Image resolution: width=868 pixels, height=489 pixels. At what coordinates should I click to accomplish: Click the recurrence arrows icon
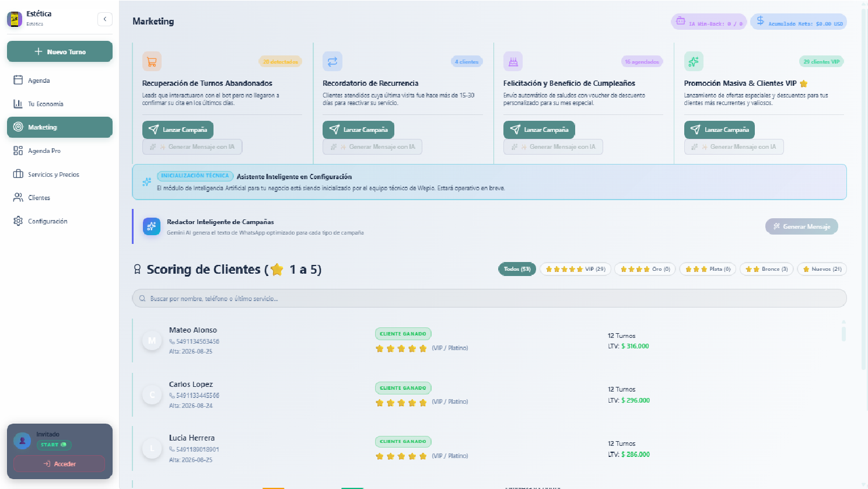click(332, 61)
